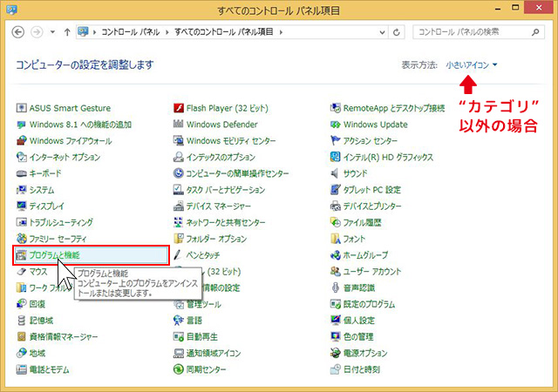Open the ファイル履歴 item
This screenshot has height=392, width=558.
362,222
